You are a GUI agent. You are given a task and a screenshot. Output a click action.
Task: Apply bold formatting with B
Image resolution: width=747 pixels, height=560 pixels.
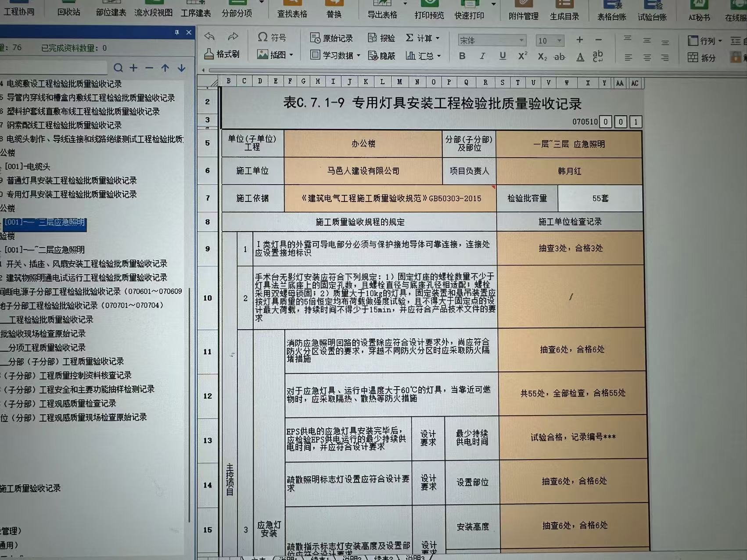coord(462,56)
